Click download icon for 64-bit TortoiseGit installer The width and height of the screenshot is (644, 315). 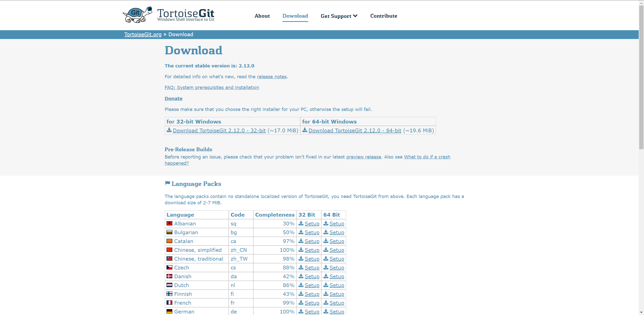[x=305, y=130]
